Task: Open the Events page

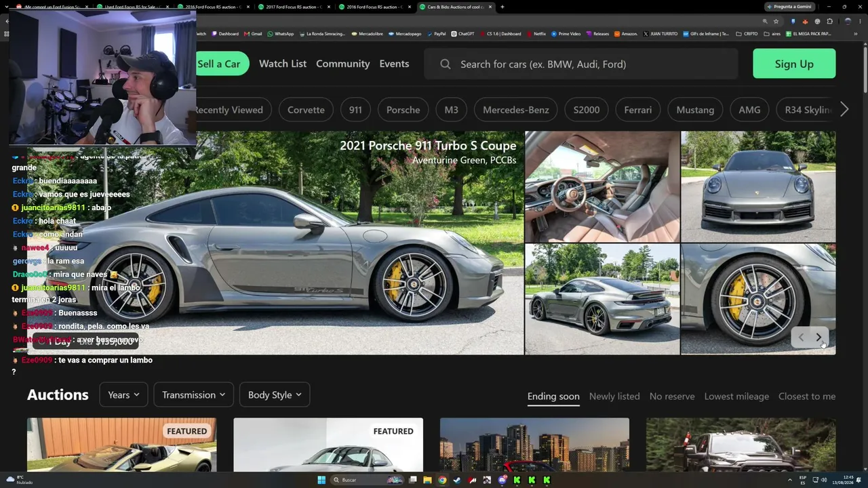Action: click(394, 64)
